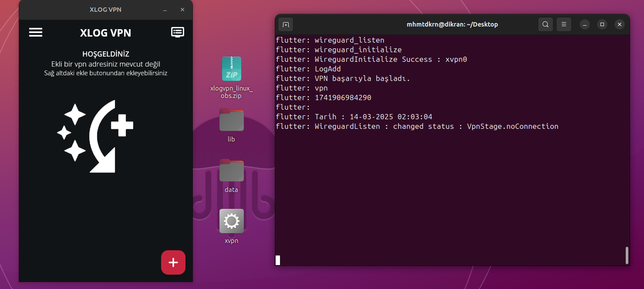Focus the terminal at the cursor prompt
Screen dimensions: 644x289
(278, 260)
